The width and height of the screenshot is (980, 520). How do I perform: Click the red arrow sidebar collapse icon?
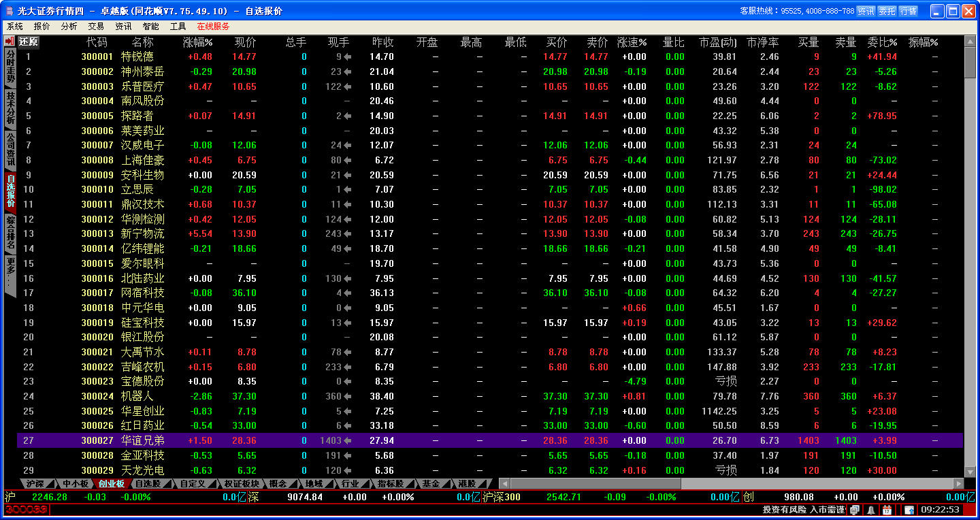[x=10, y=42]
